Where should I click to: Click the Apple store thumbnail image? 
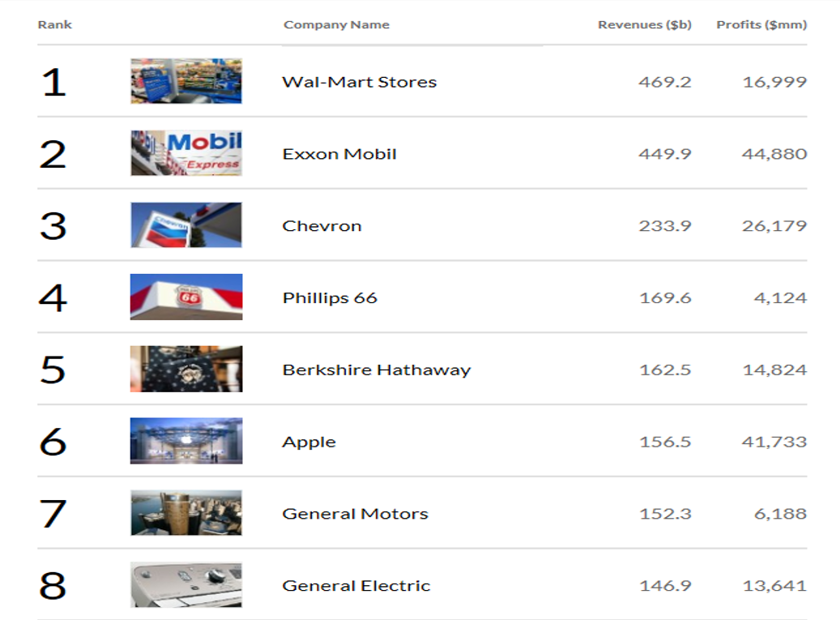point(185,442)
